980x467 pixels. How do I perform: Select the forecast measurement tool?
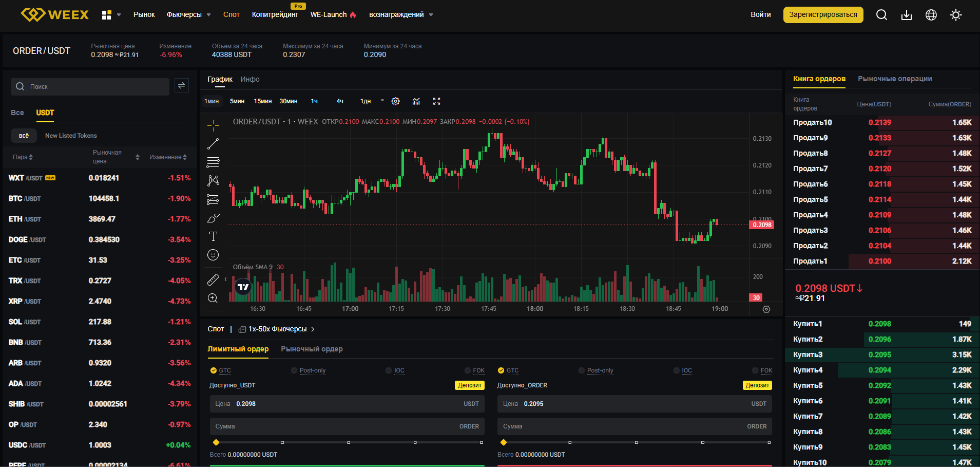(213, 199)
